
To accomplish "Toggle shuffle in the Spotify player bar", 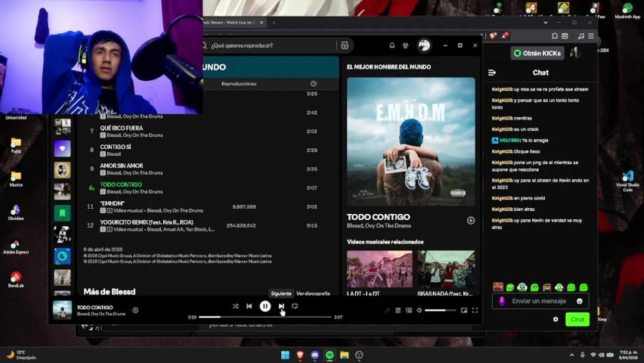I will tap(235, 306).
